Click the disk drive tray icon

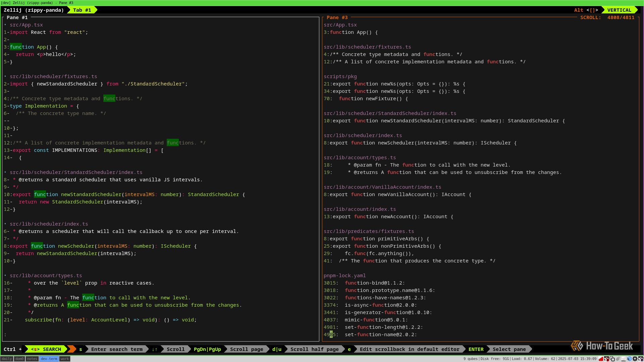pos(624,359)
